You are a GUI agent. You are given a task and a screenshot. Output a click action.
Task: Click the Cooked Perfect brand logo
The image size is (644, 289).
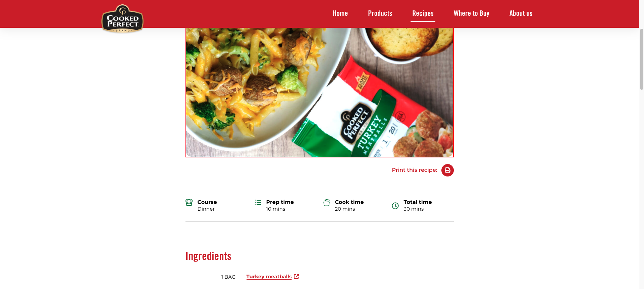pyautogui.click(x=122, y=19)
